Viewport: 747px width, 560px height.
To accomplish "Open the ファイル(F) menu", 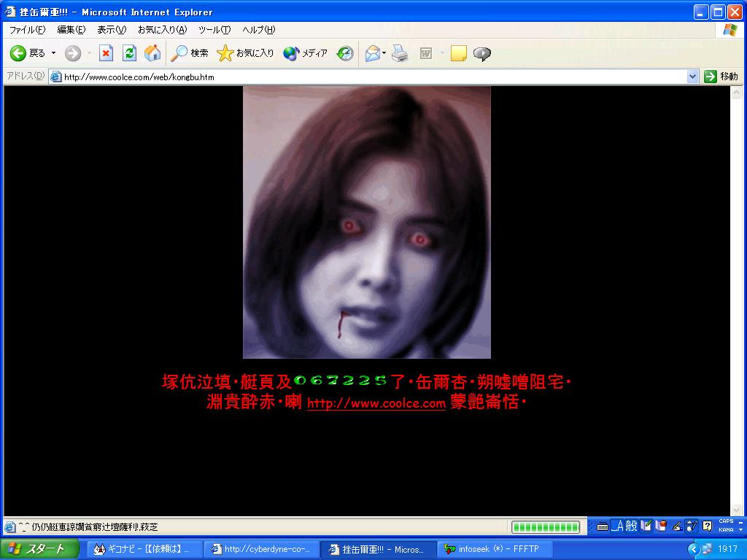I will [27, 30].
